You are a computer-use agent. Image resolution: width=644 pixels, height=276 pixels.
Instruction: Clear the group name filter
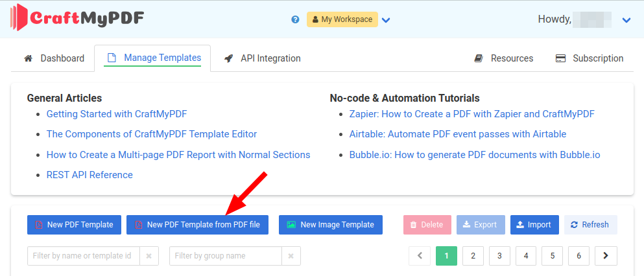tap(291, 256)
